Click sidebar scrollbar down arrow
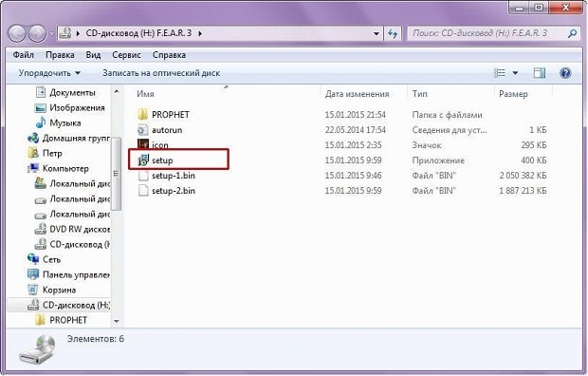 coord(117,321)
